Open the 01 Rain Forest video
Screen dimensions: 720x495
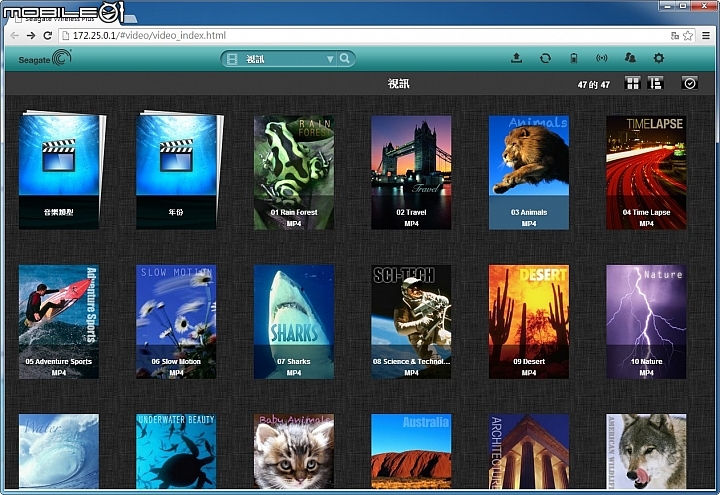(x=294, y=172)
